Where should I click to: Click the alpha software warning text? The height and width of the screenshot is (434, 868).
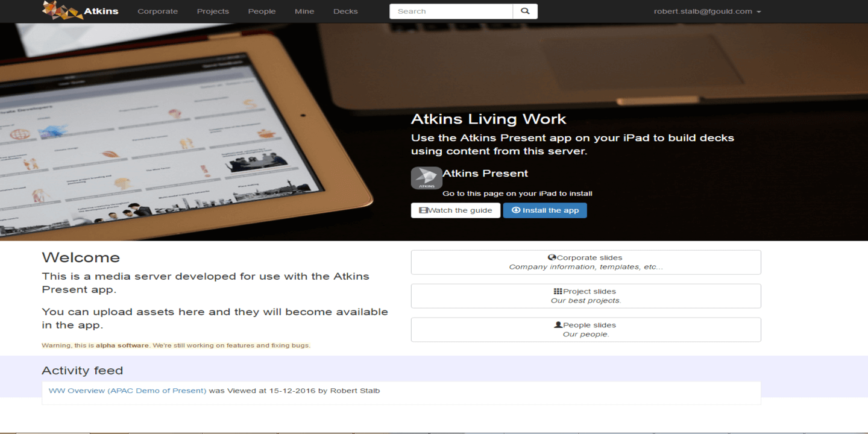tap(176, 345)
